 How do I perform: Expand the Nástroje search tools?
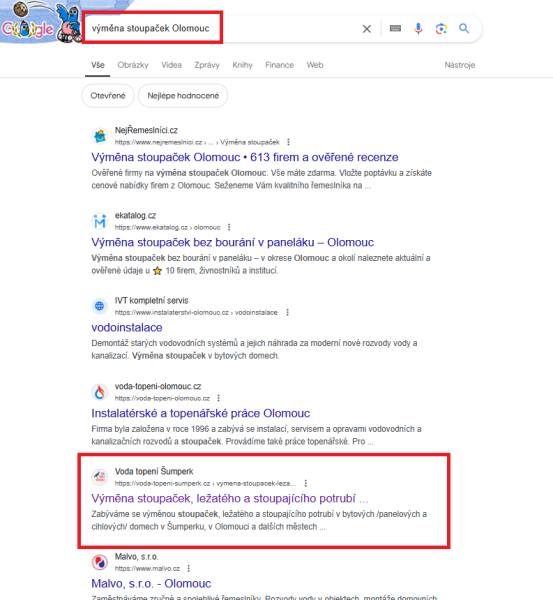click(x=460, y=65)
